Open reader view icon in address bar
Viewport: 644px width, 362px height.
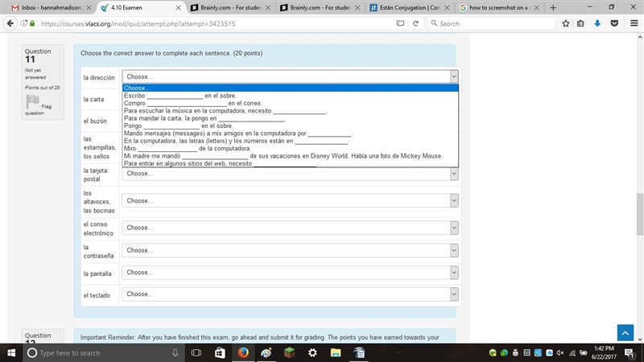[400, 23]
